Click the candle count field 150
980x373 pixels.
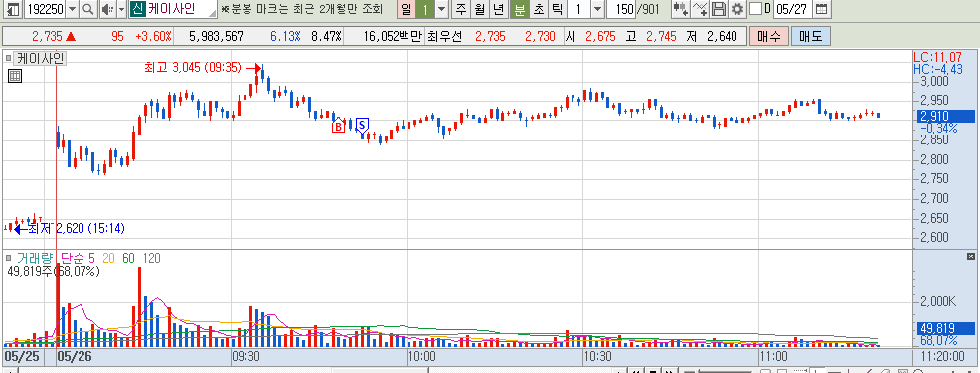pyautogui.click(x=622, y=9)
